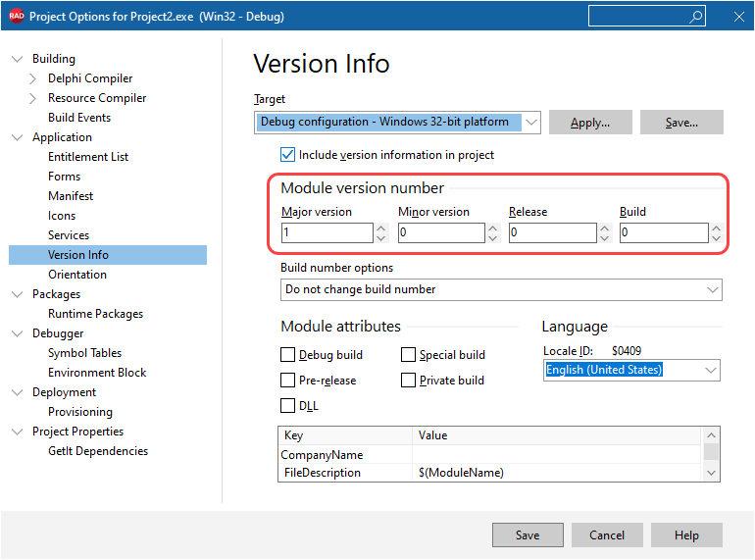Image resolution: width=755 pixels, height=560 pixels.
Task: Open the Build number options dropdown
Action: click(712, 290)
